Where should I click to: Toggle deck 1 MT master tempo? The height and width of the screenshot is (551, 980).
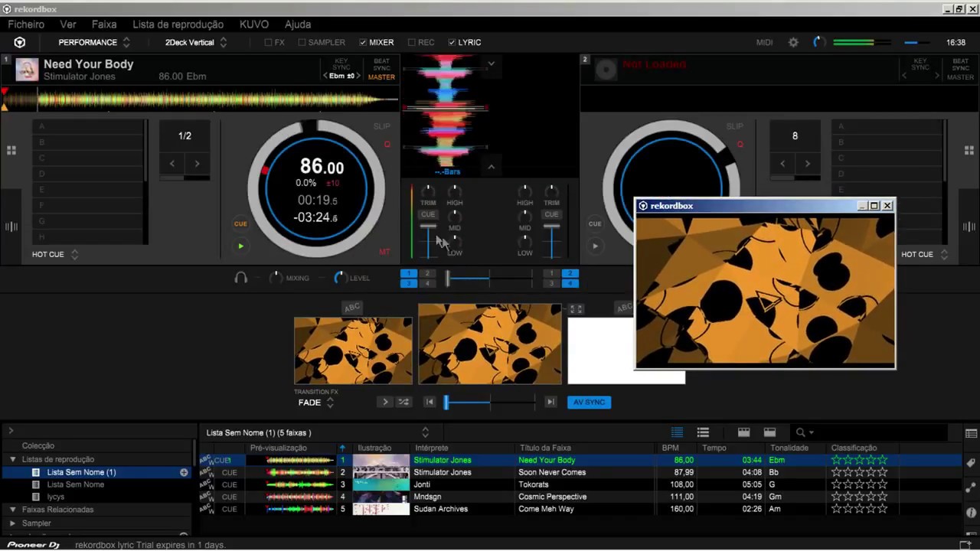[x=384, y=252]
